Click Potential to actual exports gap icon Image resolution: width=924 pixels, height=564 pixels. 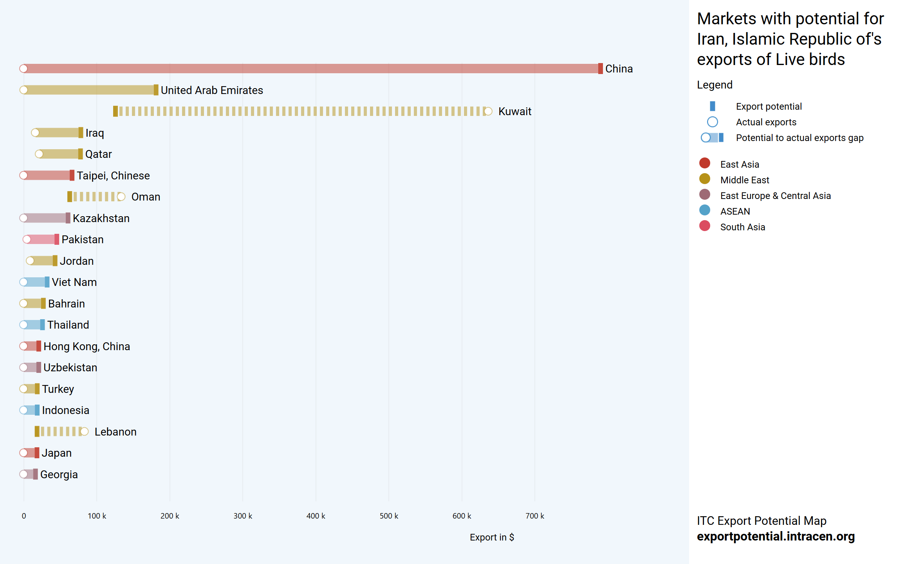click(x=712, y=137)
